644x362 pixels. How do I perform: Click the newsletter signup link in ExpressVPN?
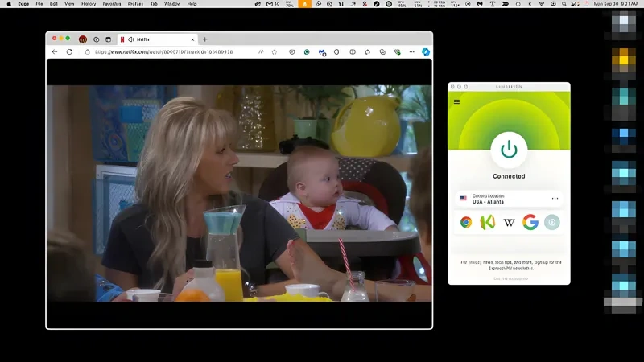click(x=511, y=278)
